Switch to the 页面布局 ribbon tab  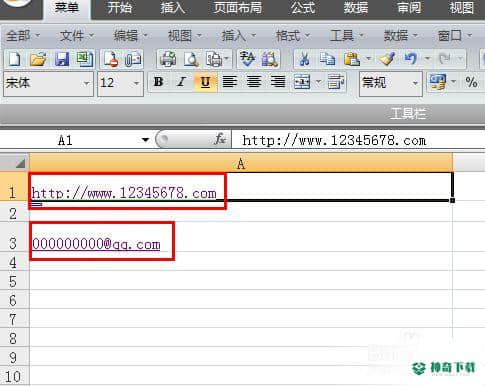pos(237,8)
